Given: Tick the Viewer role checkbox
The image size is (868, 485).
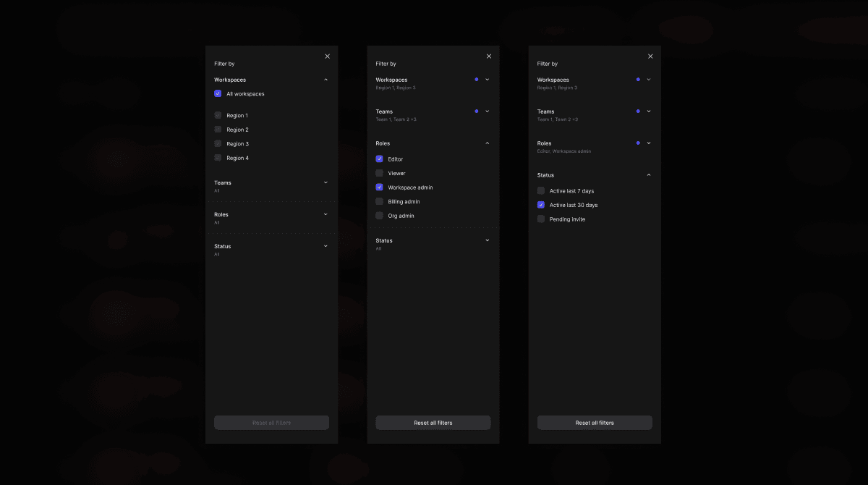Looking at the screenshot, I should pos(379,173).
